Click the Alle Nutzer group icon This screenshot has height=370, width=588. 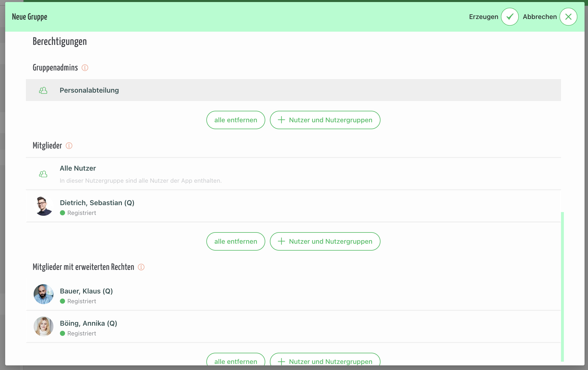pos(43,174)
